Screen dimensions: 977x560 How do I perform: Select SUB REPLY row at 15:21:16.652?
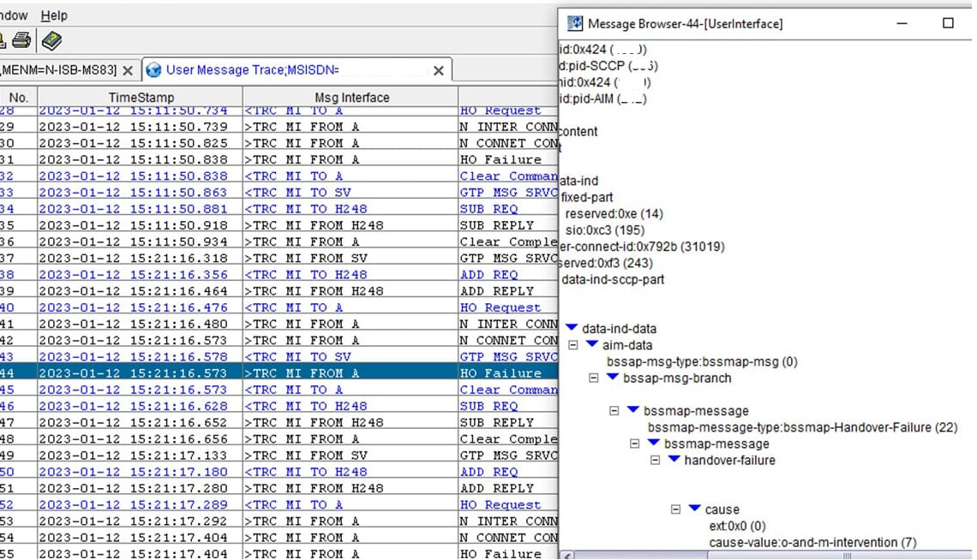(279, 422)
